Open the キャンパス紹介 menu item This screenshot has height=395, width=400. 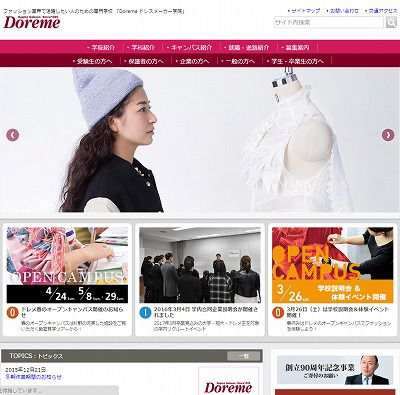click(x=189, y=48)
